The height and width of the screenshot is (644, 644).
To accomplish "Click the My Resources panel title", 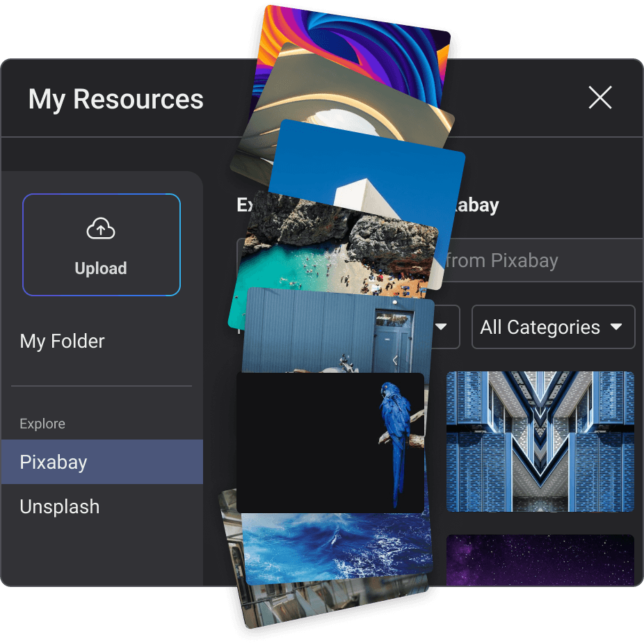I will 116,99.
